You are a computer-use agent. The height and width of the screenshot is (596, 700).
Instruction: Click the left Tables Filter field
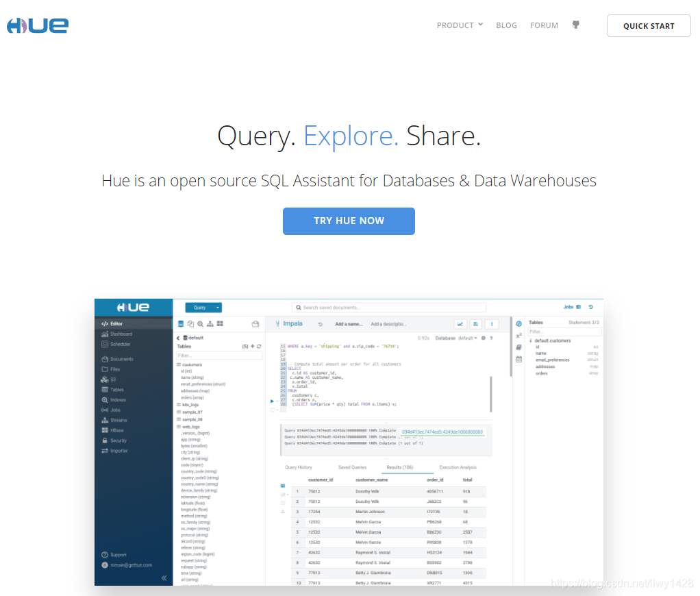click(x=219, y=356)
